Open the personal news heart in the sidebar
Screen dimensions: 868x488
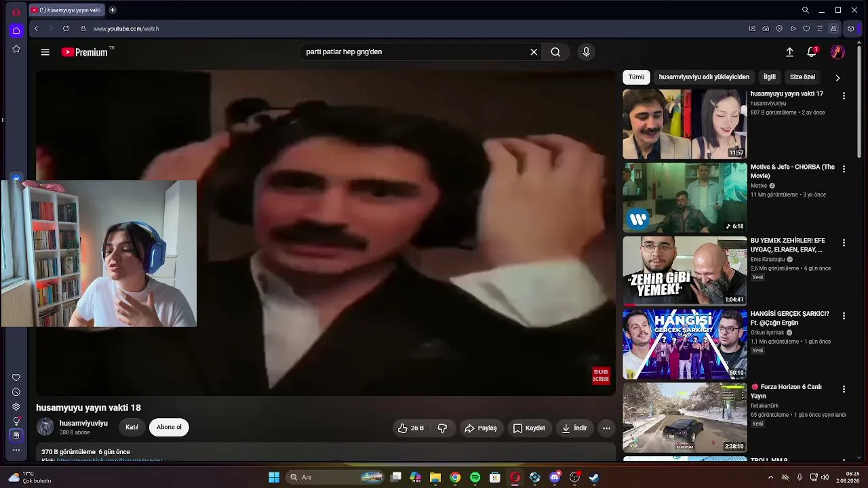click(16, 378)
